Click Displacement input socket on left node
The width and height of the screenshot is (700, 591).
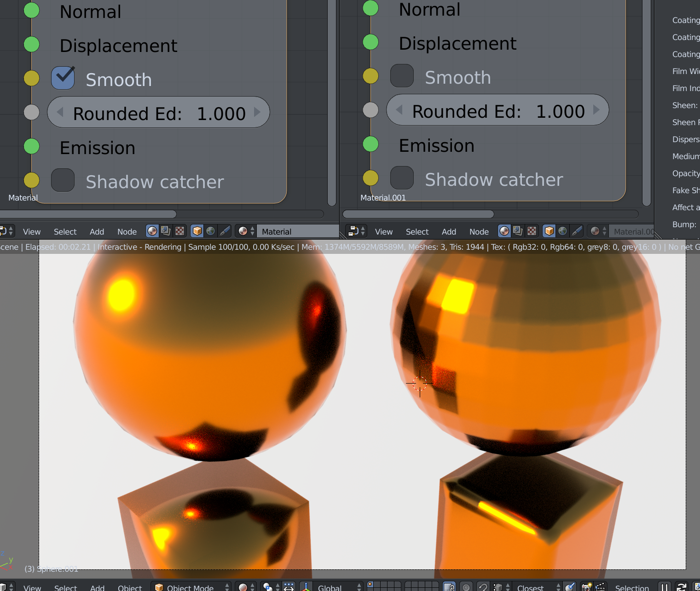32,44
